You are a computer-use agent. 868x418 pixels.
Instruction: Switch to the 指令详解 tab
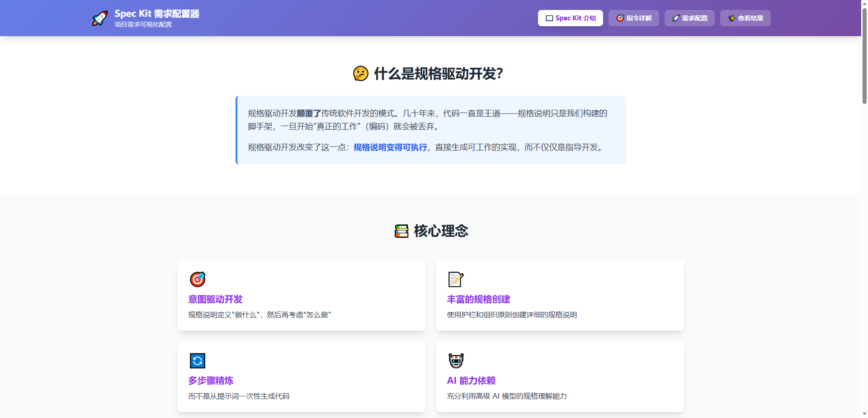(634, 18)
